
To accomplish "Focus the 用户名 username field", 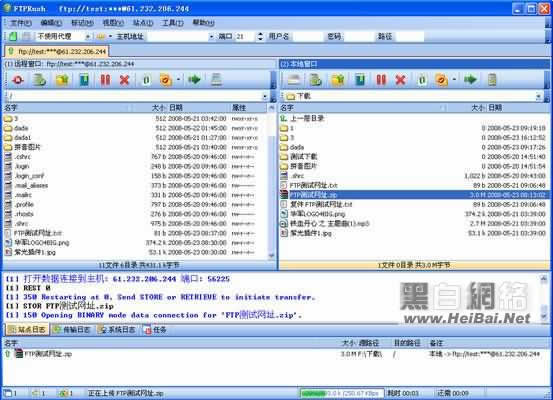I will point(307,36).
